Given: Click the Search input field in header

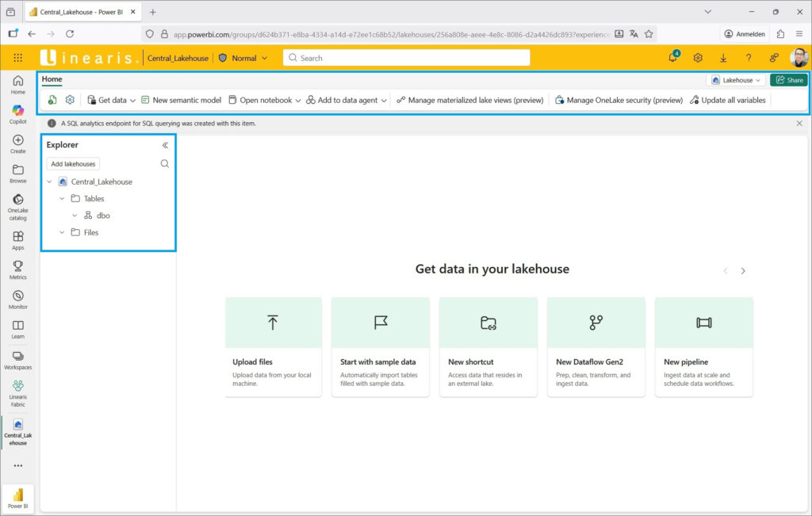Looking at the screenshot, I should [x=406, y=58].
